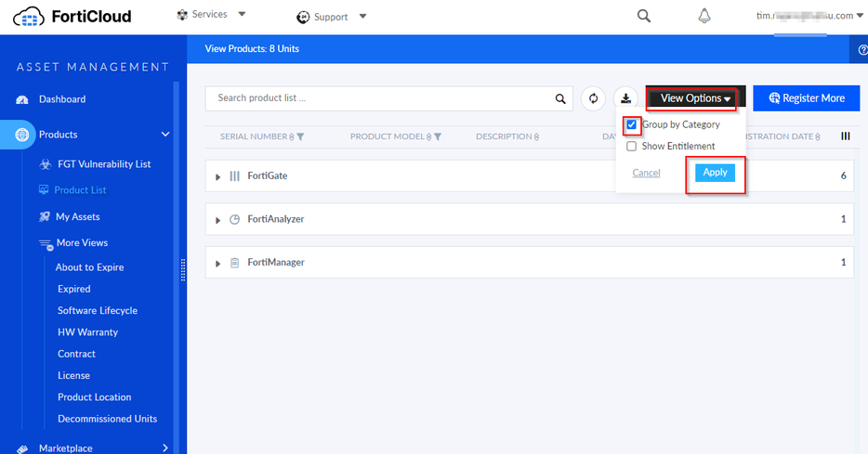
Task: Click the View Products: 8 Units title
Action: pos(252,48)
